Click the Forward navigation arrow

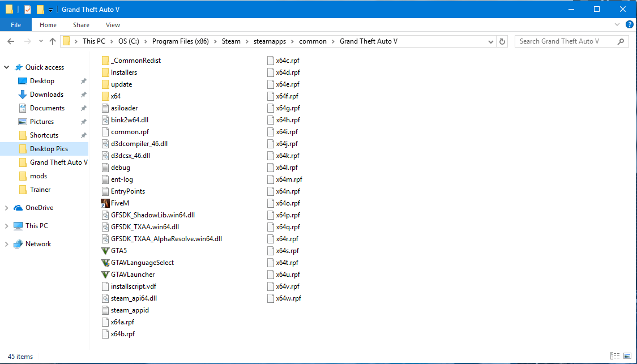click(x=28, y=41)
